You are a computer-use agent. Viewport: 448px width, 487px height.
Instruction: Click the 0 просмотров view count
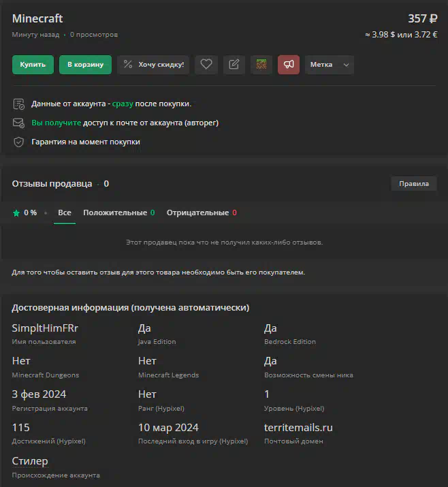tap(94, 35)
